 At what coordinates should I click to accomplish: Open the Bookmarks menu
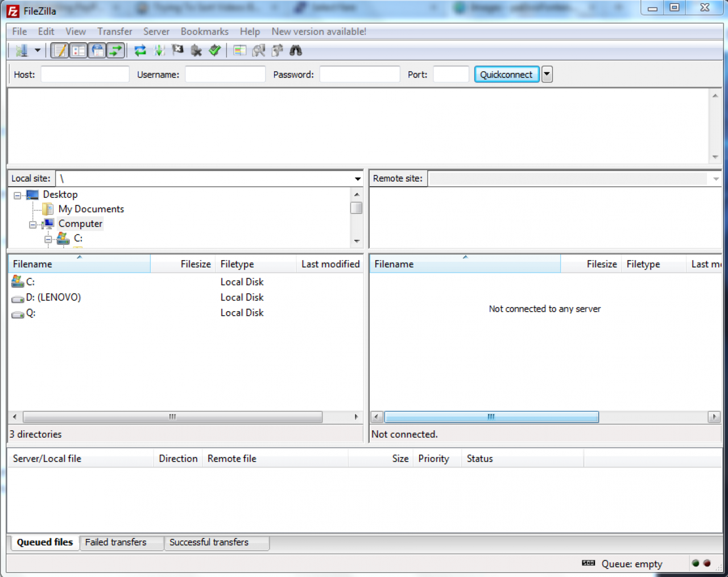(204, 31)
